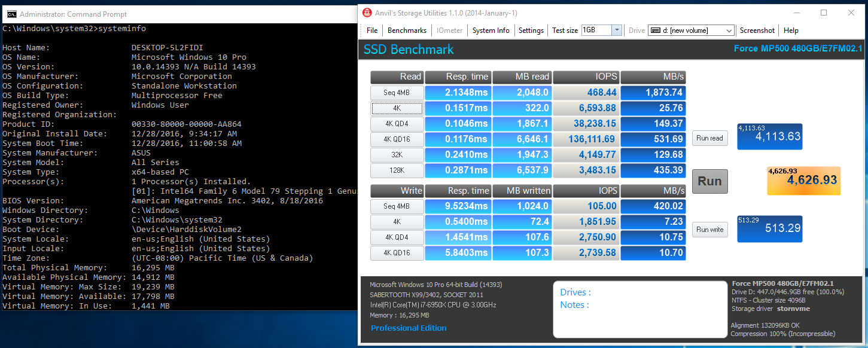
Task: Open the IOmeter menu
Action: pyautogui.click(x=449, y=30)
